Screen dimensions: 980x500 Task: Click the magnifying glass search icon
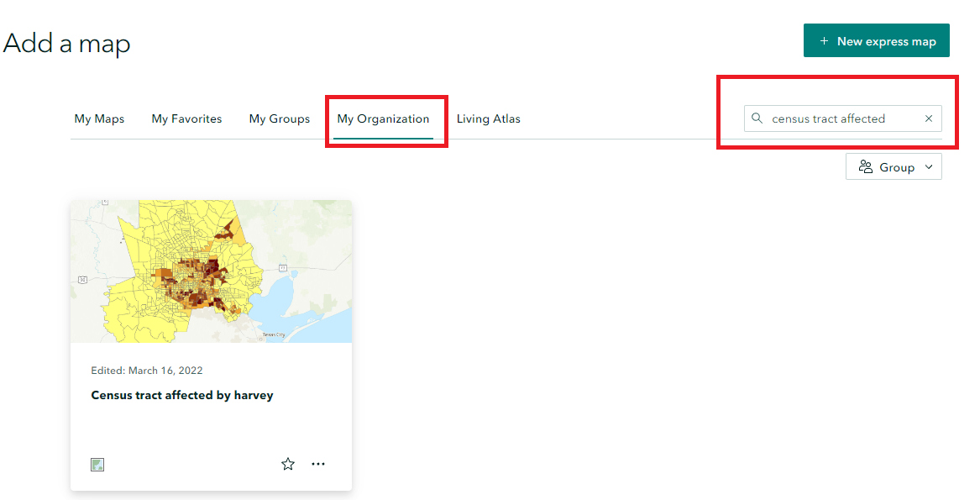(757, 118)
